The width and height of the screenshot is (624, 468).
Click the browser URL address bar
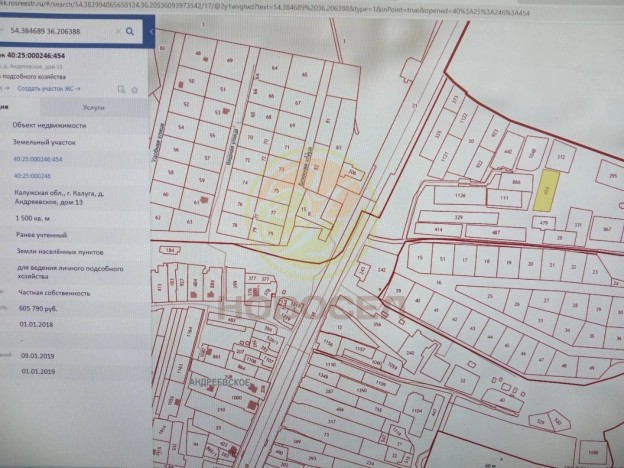[300, 4]
